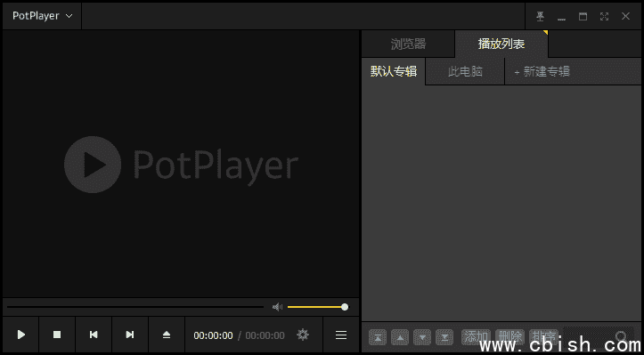Select the 默认专辑 album tab

point(394,71)
